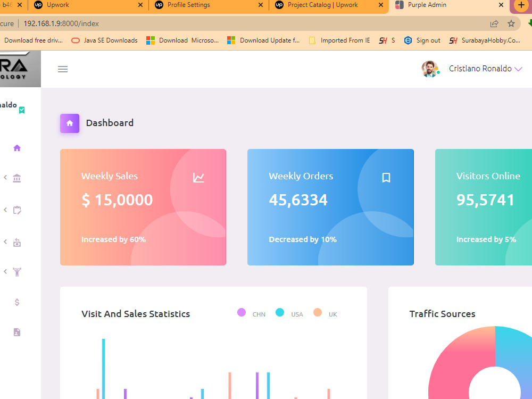Toggle the CHN legend color dot
The height and width of the screenshot is (399, 532).
click(x=242, y=312)
